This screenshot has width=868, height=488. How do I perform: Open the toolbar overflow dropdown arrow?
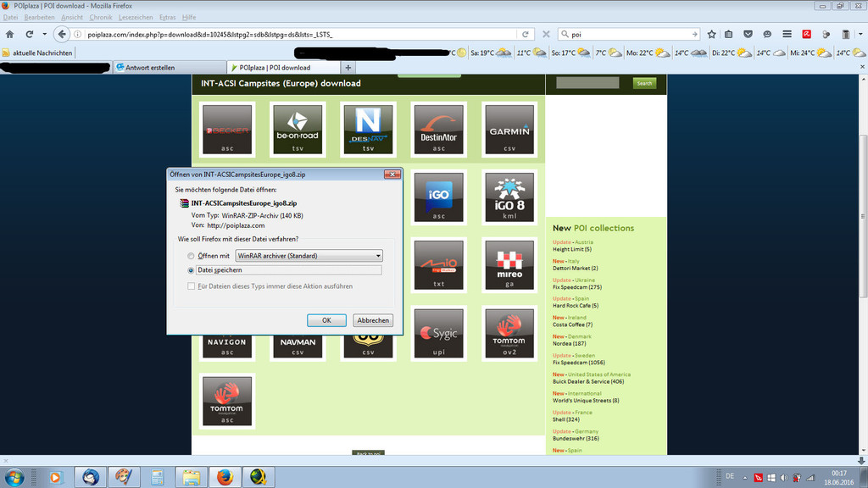click(861, 34)
